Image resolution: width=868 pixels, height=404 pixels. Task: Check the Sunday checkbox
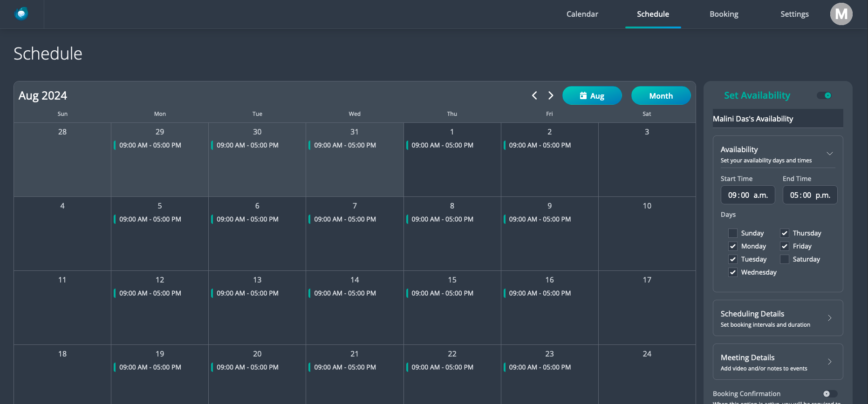[733, 233]
